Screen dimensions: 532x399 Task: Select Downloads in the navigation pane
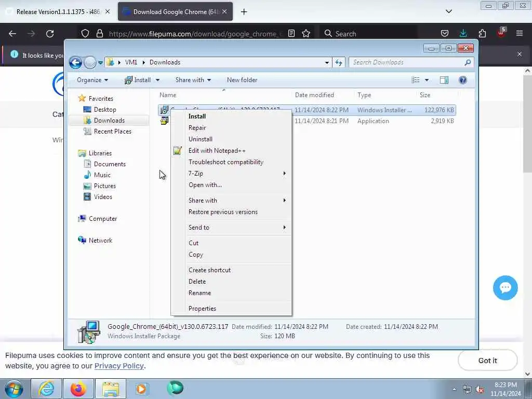point(109,121)
